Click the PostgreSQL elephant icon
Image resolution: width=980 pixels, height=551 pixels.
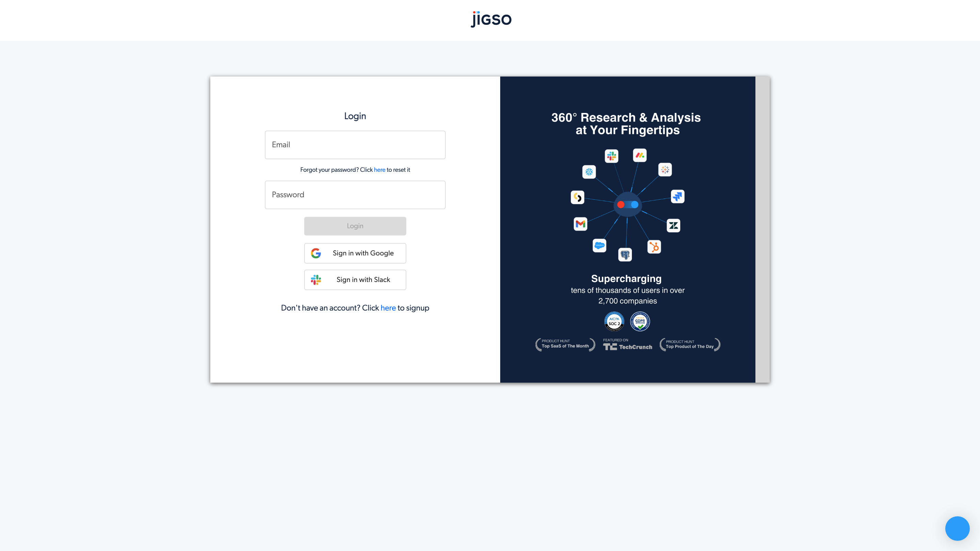coord(625,254)
